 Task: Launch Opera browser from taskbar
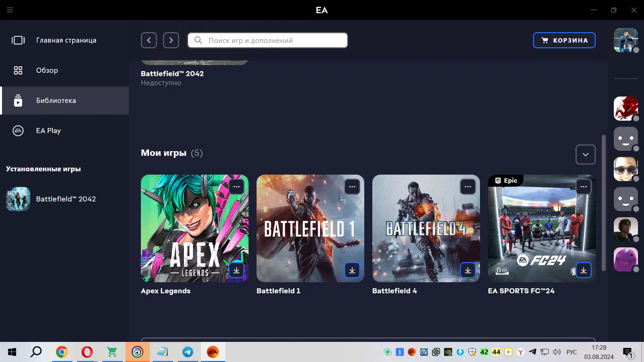[x=87, y=352]
